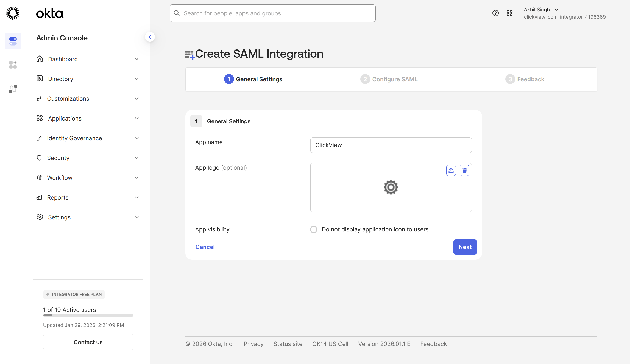Expand the Applications menu chevron
630x364 pixels.
coord(136,118)
